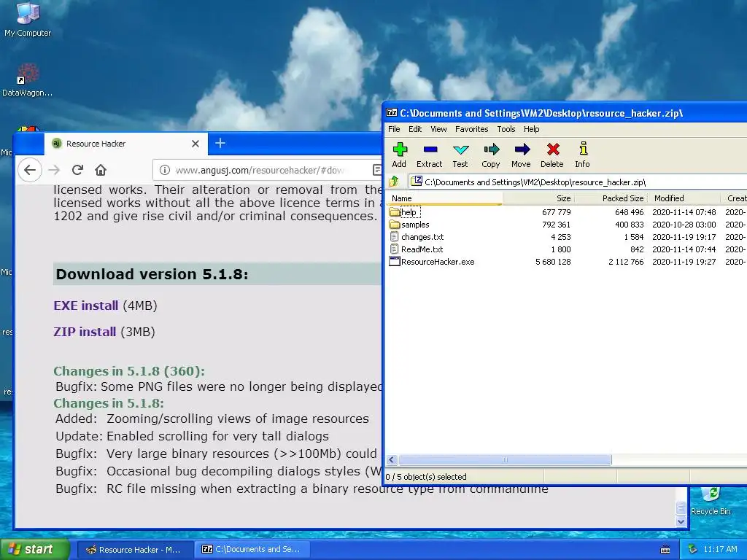
Task: Sort by the Name column header
Action: click(x=445, y=198)
